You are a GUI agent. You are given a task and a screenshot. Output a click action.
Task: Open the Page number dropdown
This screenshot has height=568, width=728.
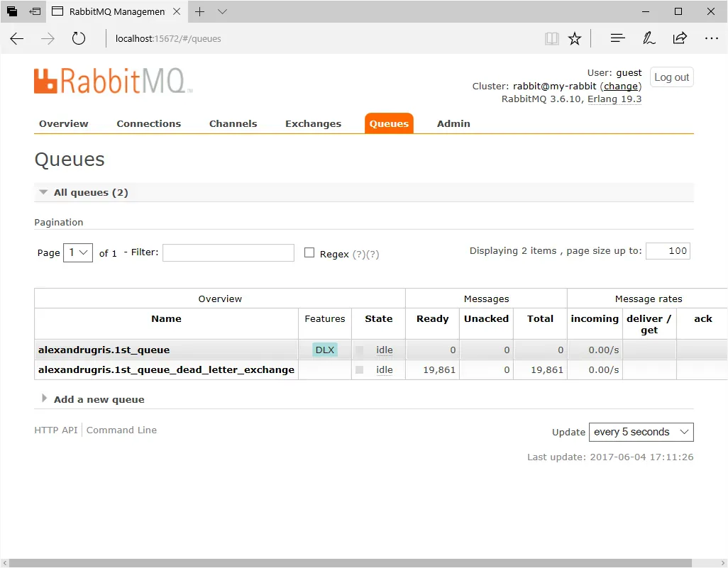point(78,252)
